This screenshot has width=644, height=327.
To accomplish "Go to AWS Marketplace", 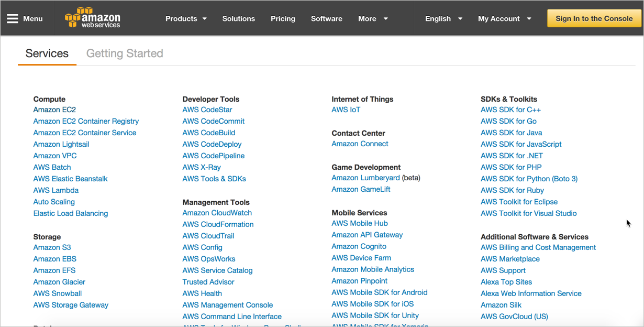I will pos(510,259).
